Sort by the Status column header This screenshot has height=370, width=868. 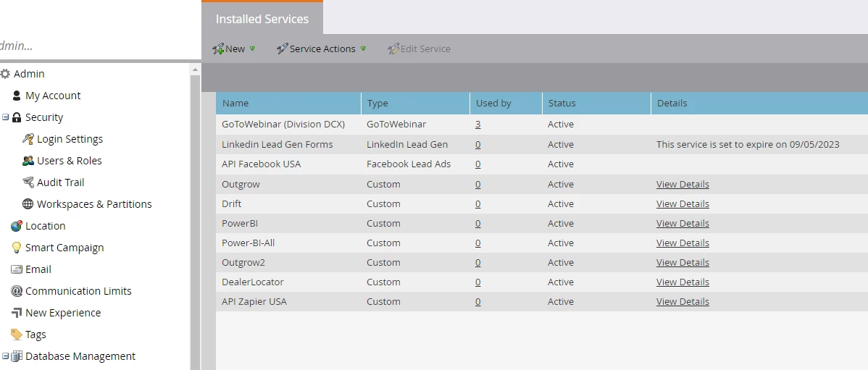(x=596, y=103)
